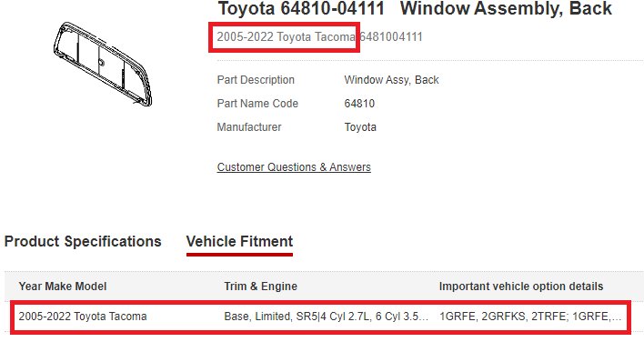The image size is (644, 342).
Task: Click the Year Make Model column header
Action: pyautogui.click(x=63, y=287)
